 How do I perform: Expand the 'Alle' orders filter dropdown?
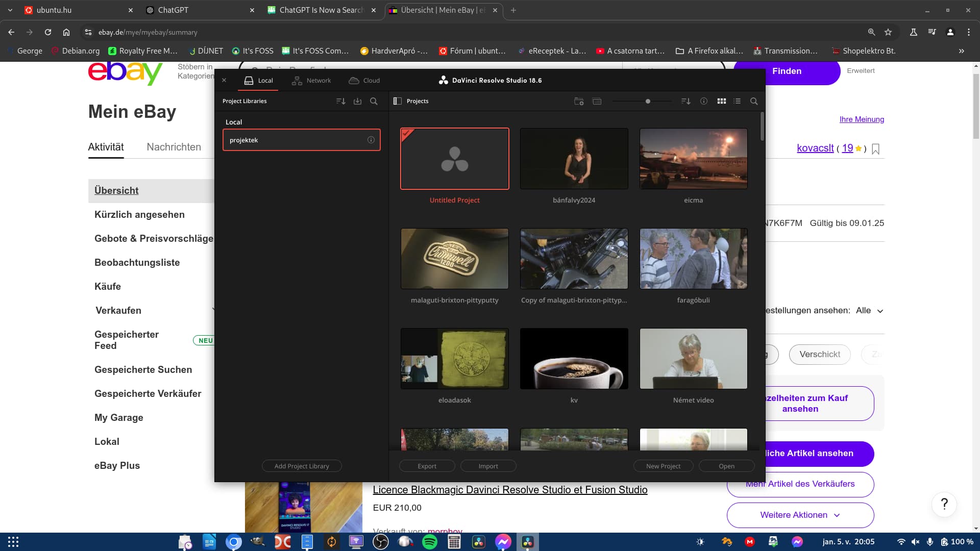point(869,311)
